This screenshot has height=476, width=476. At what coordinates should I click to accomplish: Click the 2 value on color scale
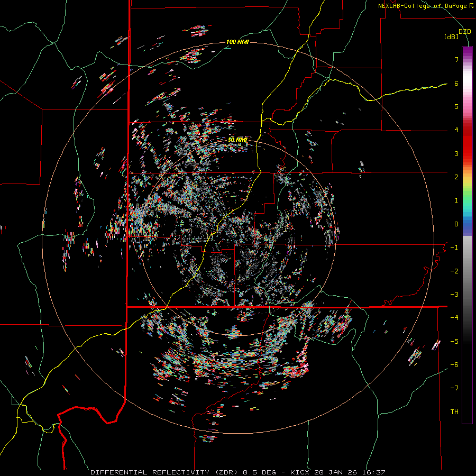click(456, 177)
